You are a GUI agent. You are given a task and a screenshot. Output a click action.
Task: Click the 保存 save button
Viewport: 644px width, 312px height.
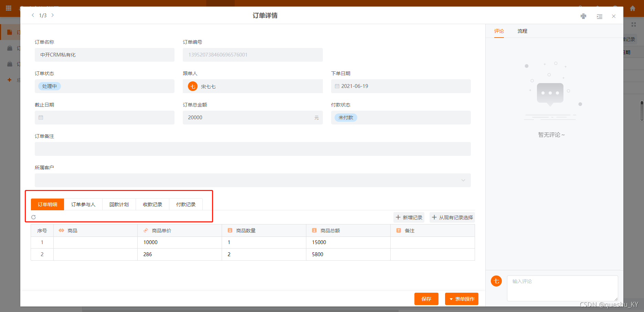pyautogui.click(x=426, y=299)
